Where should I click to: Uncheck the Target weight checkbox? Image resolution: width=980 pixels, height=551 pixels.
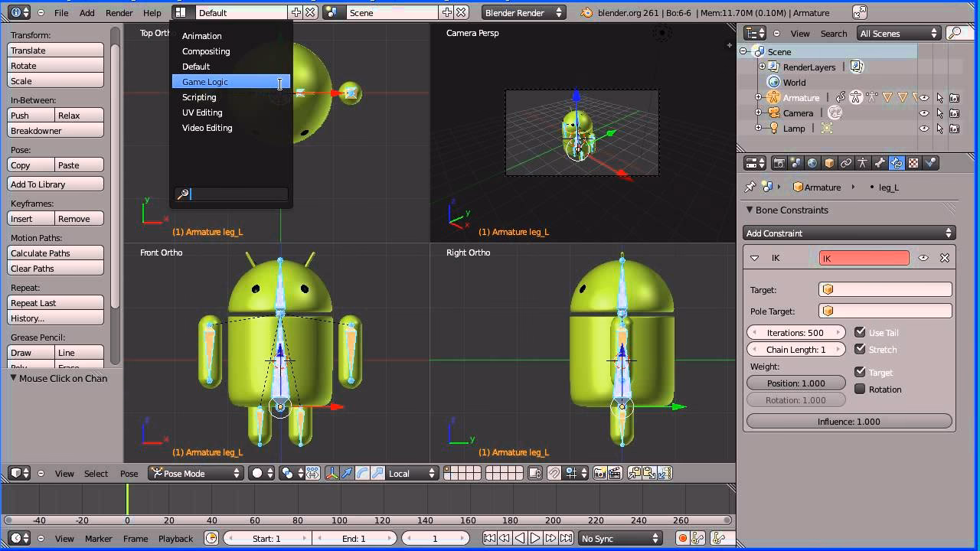860,372
